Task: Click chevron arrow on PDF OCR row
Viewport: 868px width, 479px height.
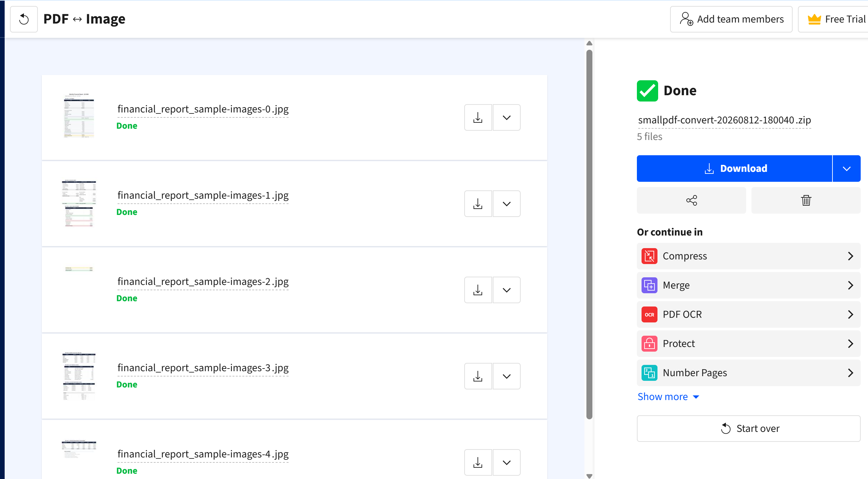Action: point(850,314)
